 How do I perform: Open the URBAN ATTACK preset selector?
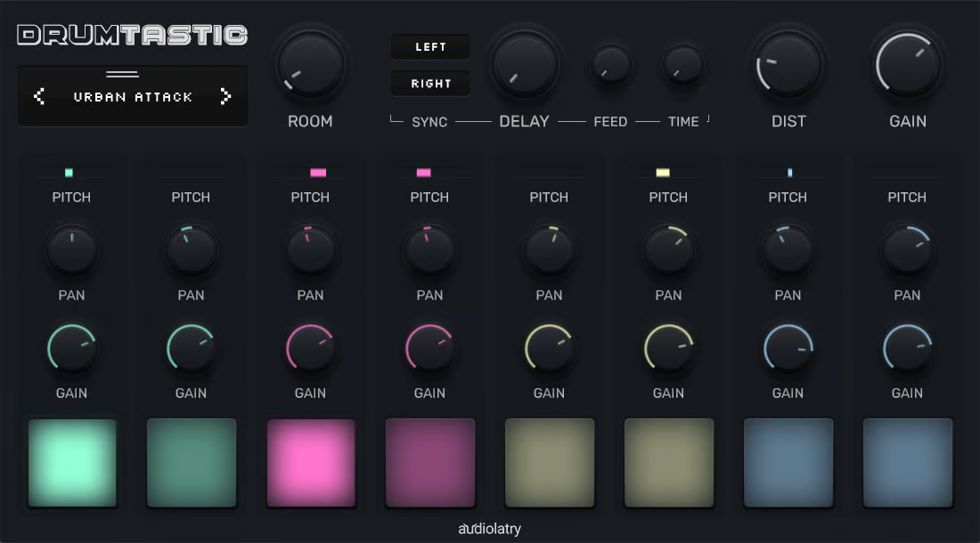pyautogui.click(x=133, y=97)
